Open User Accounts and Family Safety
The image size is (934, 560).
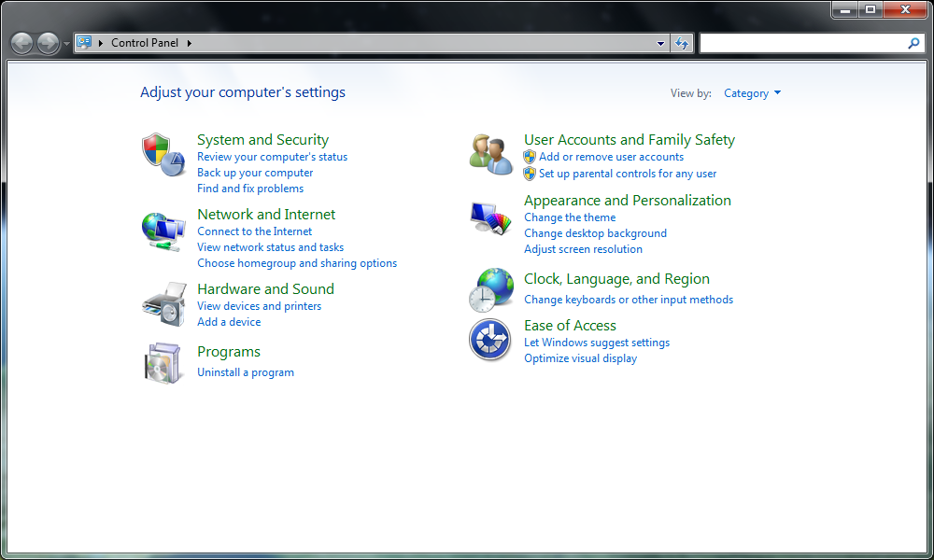coord(630,140)
